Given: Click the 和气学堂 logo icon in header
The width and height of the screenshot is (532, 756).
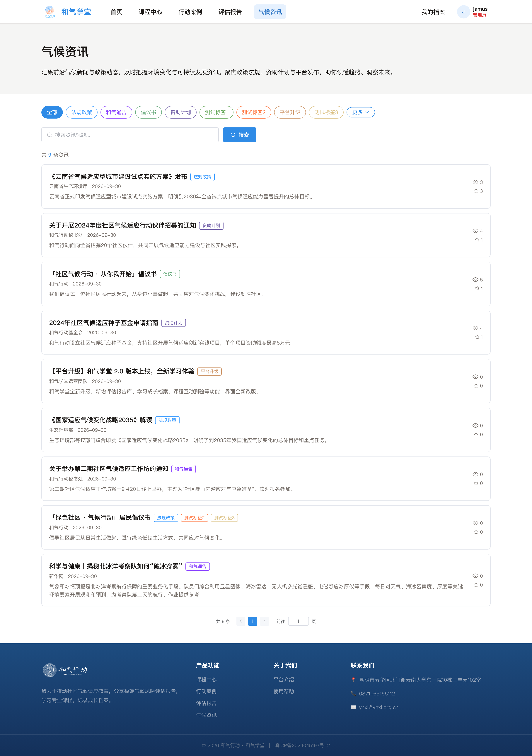Looking at the screenshot, I should coord(50,12).
